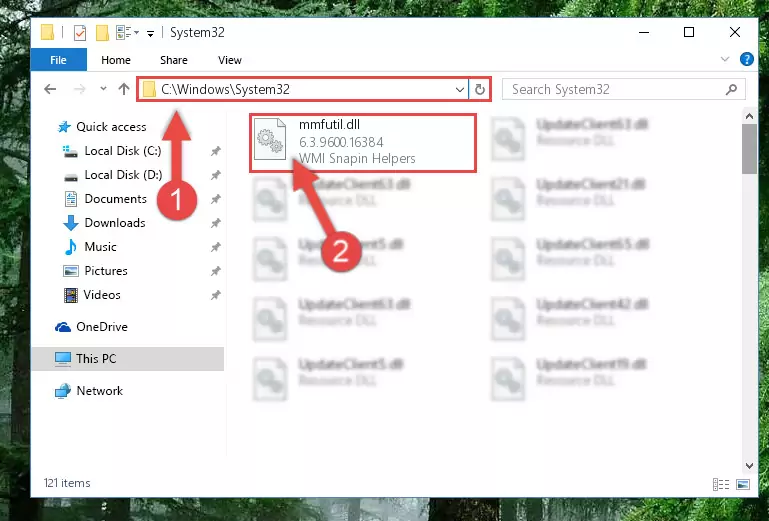Select Local Disk (C:) in sidebar

click(x=112, y=151)
